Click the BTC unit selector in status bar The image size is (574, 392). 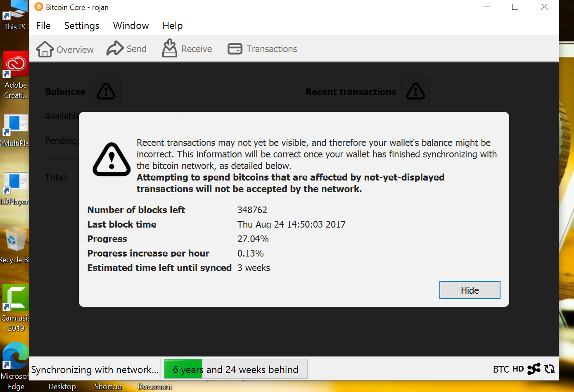(501, 369)
